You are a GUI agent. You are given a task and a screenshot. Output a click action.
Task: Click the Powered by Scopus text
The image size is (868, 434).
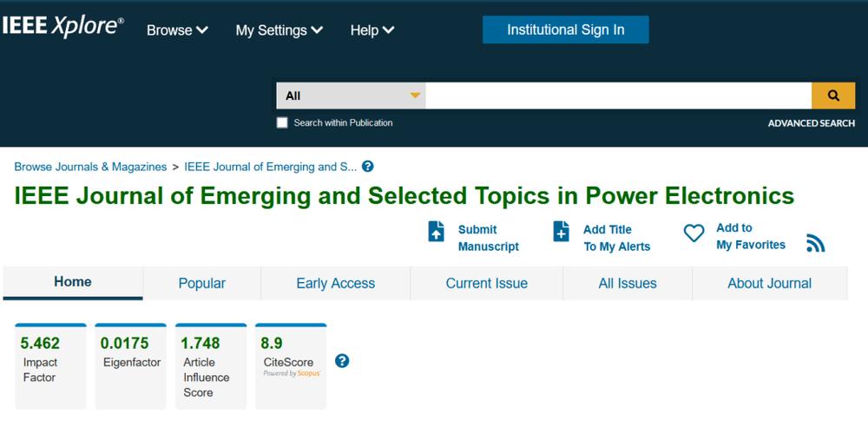(292, 373)
